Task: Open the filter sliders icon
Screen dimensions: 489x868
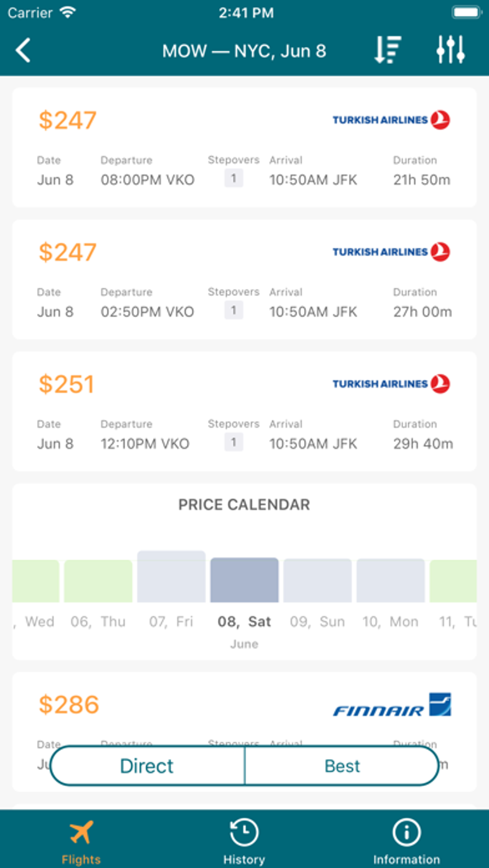Action: point(450,49)
